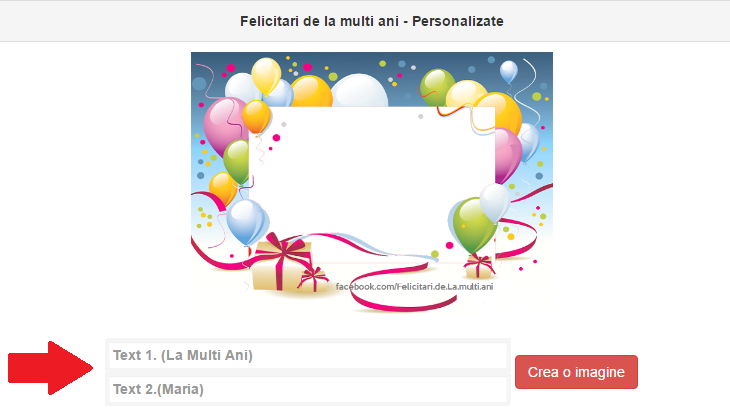This screenshot has height=416, width=730.
Task: Click the green balloon at top right
Action: [x=436, y=85]
